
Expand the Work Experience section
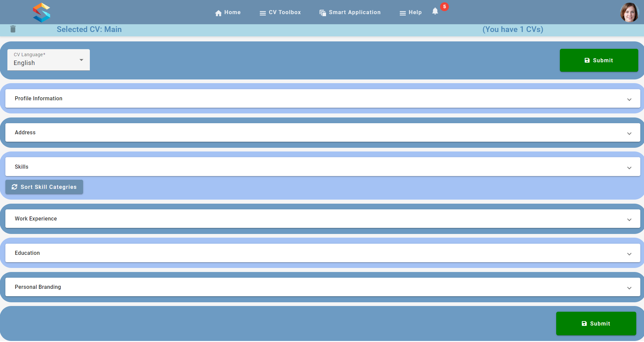coord(323,219)
